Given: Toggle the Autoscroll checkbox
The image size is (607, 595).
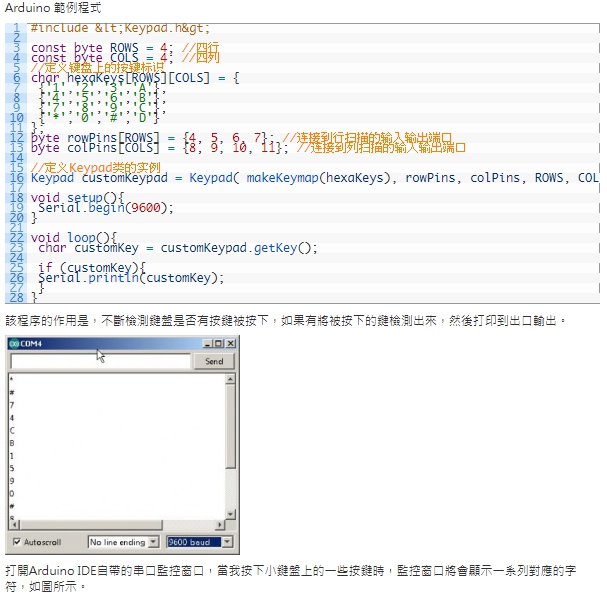Looking at the screenshot, I should click(17, 542).
